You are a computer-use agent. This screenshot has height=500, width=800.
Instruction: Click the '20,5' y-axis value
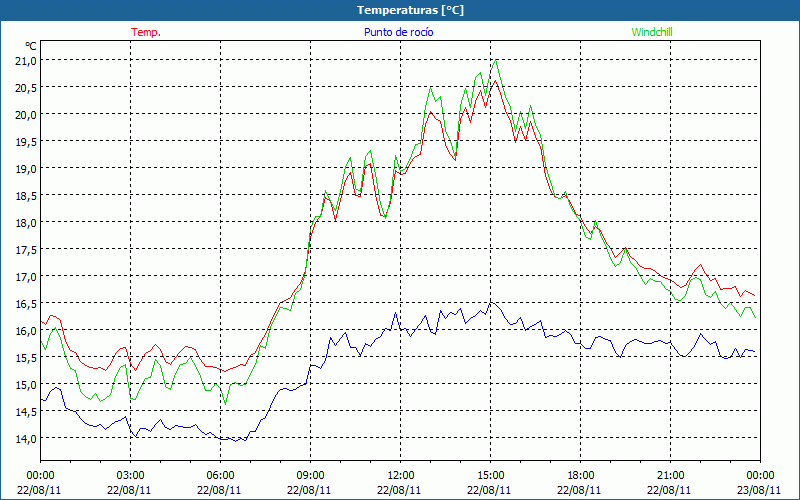pos(26,87)
